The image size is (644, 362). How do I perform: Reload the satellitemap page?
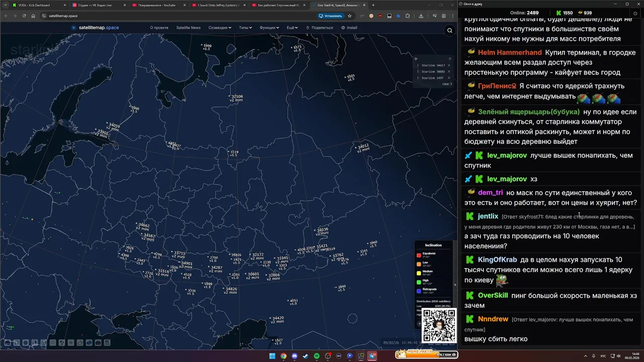tap(24, 16)
